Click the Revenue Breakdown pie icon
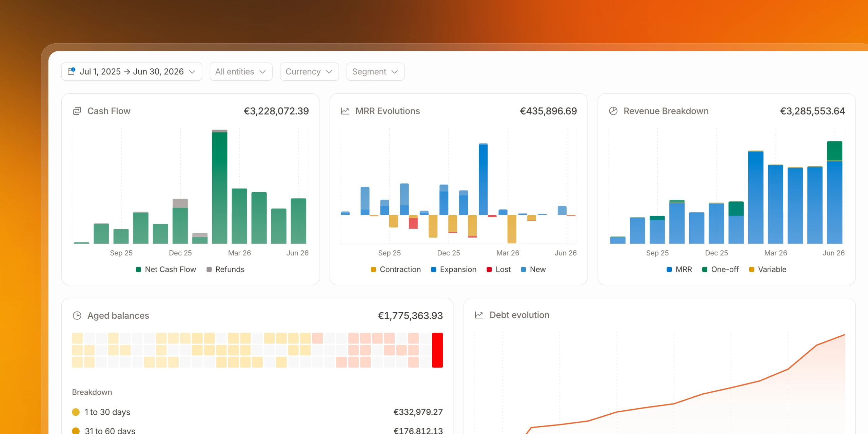Screen dimensions: 868x434 (x=613, y=111)
